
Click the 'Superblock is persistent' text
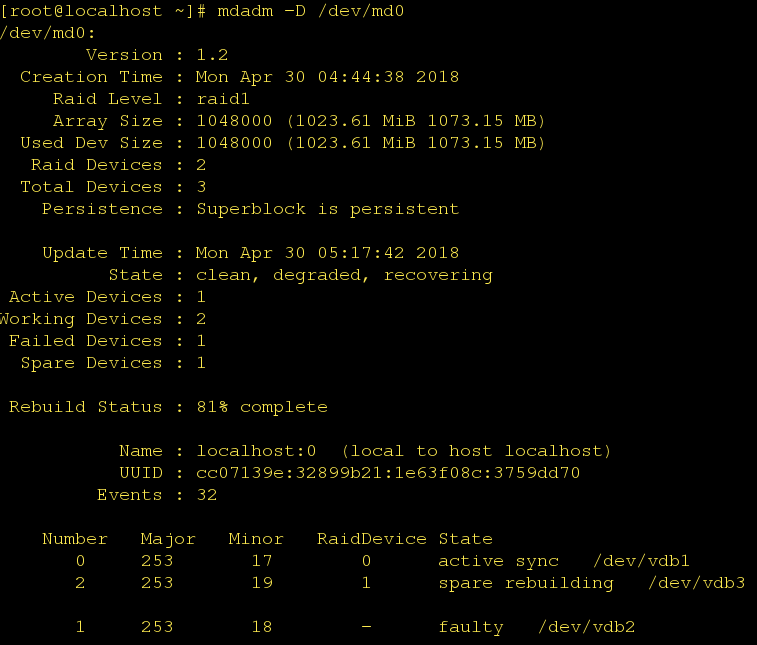(x=327, y=209)
